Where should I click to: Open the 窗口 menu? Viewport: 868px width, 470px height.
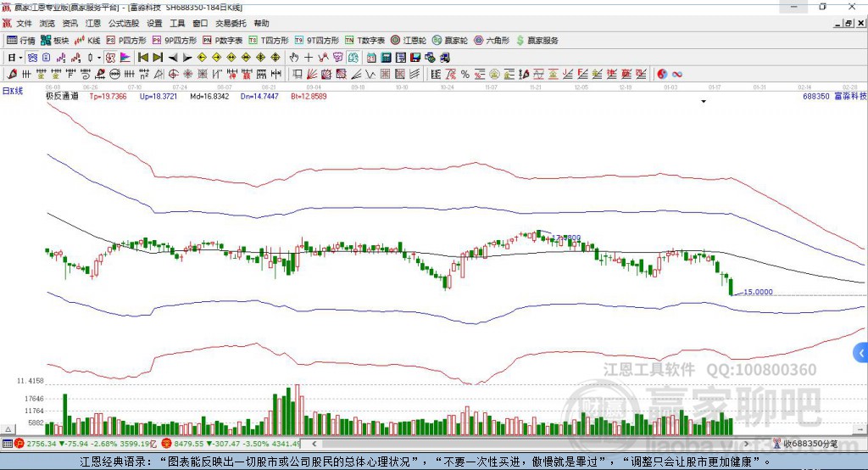tap(200, 23)
